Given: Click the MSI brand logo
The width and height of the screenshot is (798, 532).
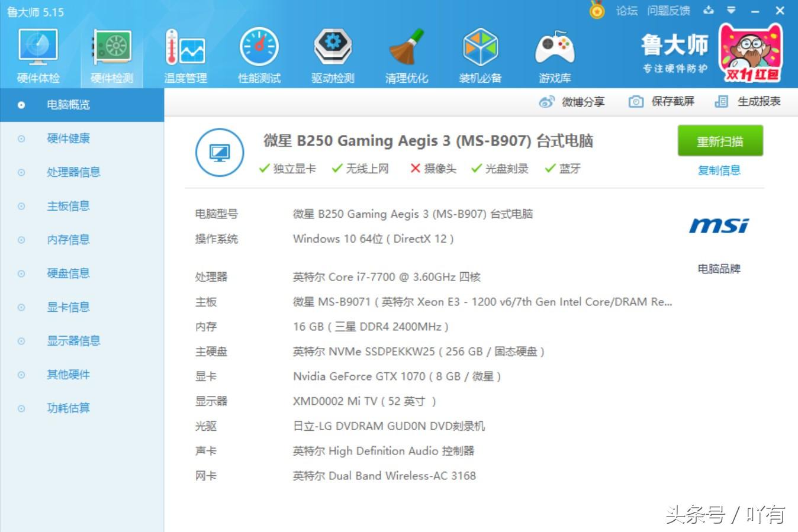Looking at the screenshot, I should 719,226.
